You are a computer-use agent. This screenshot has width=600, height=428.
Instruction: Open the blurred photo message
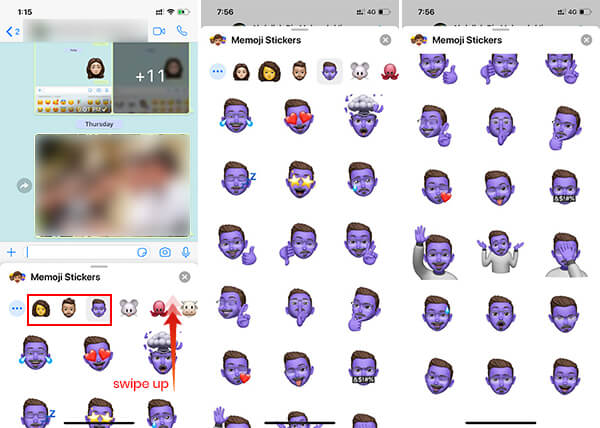tap(112, 185)
